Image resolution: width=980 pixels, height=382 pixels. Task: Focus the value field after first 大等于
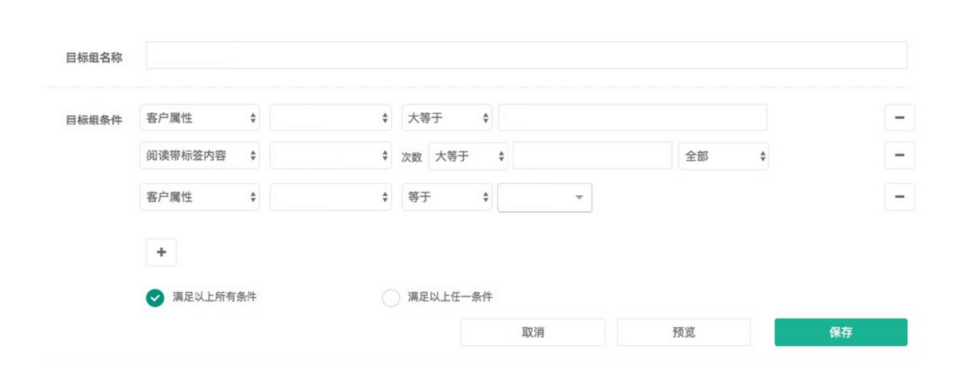633,118
